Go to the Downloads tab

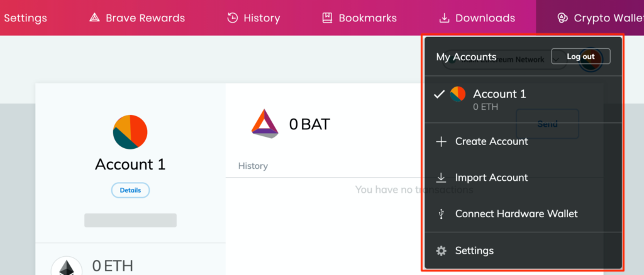click(477, 18)
